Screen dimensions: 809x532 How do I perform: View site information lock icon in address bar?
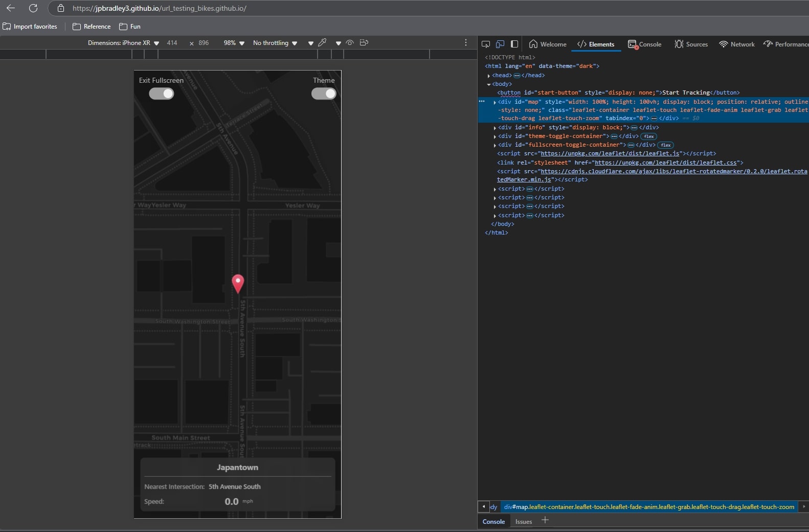[60, 8]
